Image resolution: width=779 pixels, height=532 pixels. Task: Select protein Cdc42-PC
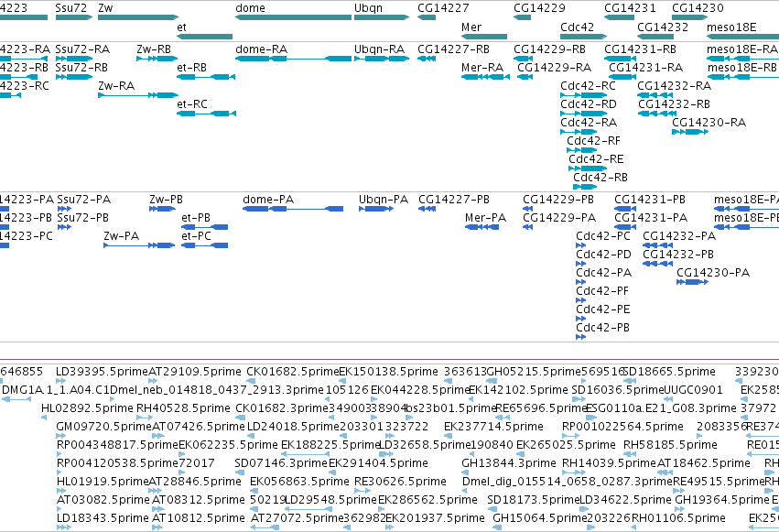click(580, 245)
